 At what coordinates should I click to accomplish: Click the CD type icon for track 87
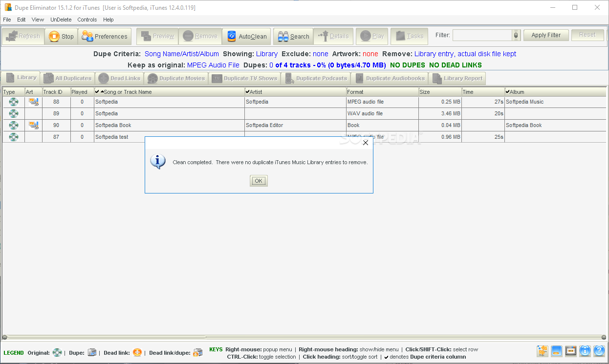(14, 137)
